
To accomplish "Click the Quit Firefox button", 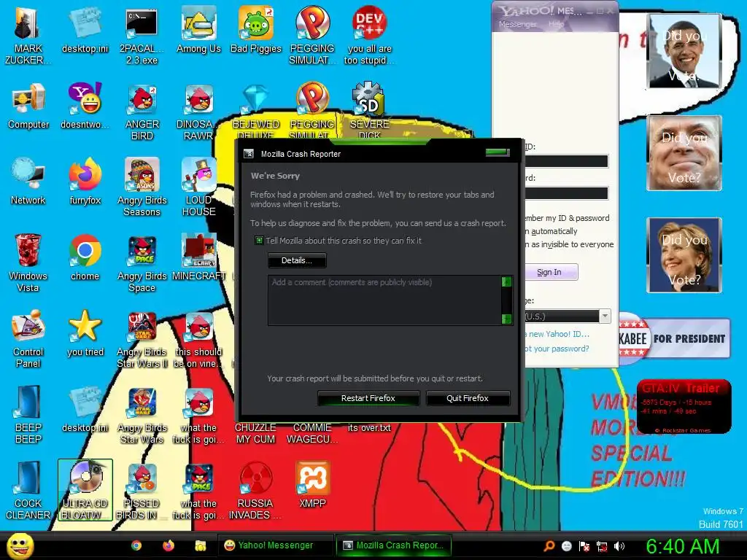I will [x=468, y=398].
